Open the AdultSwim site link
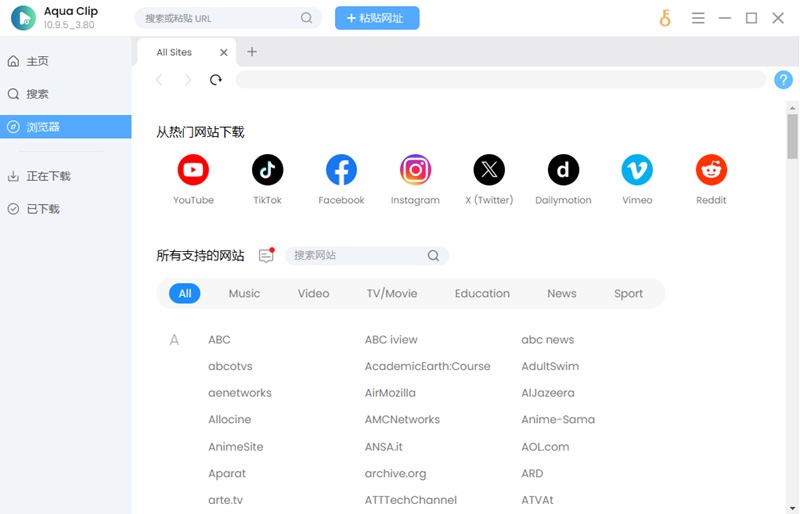This screenshot has height=514, width=800. 550,366
